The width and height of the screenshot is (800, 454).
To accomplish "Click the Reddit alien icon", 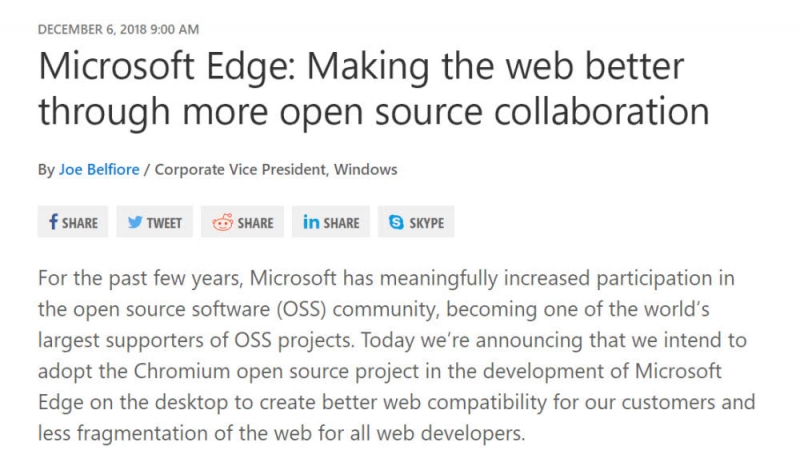I will [222, 222].
